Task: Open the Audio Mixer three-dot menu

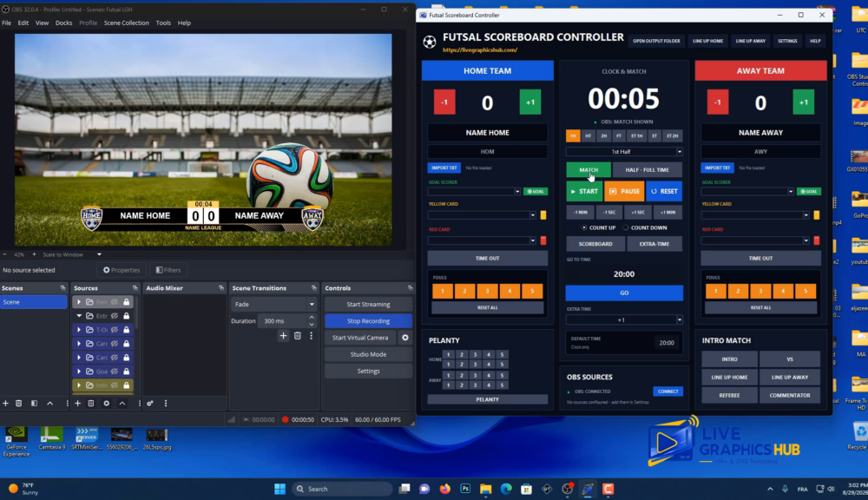Action: 166,404
